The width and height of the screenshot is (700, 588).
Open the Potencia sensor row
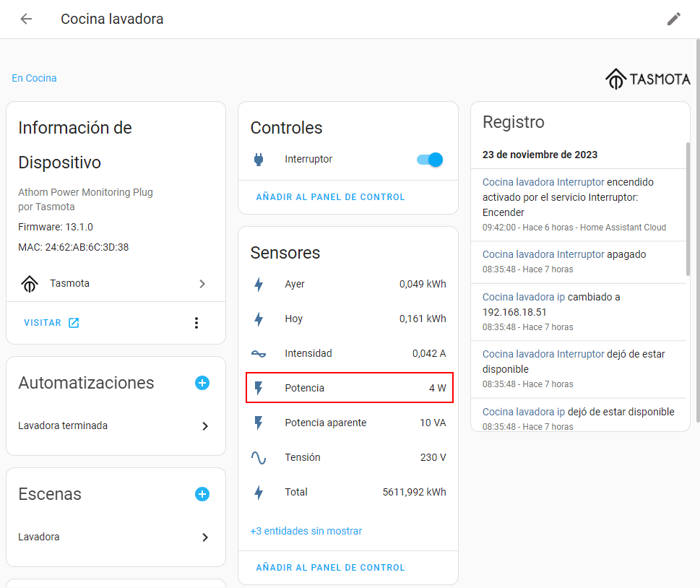349,388
